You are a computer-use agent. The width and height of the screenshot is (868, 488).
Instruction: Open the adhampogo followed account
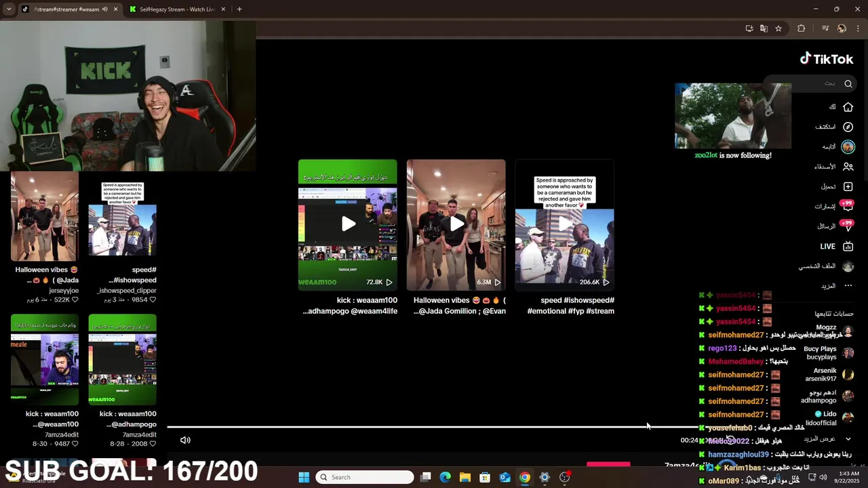point(828,396)
